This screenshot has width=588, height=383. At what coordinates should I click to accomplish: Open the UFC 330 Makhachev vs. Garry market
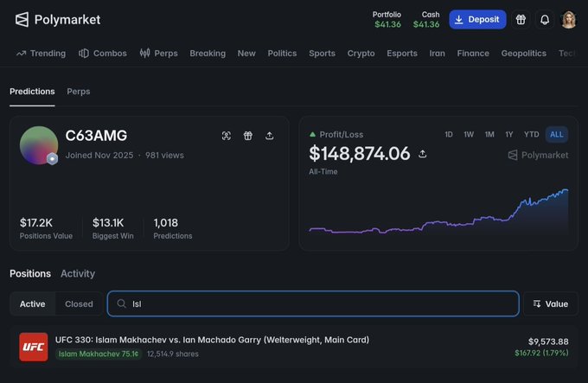click(212, 340)
